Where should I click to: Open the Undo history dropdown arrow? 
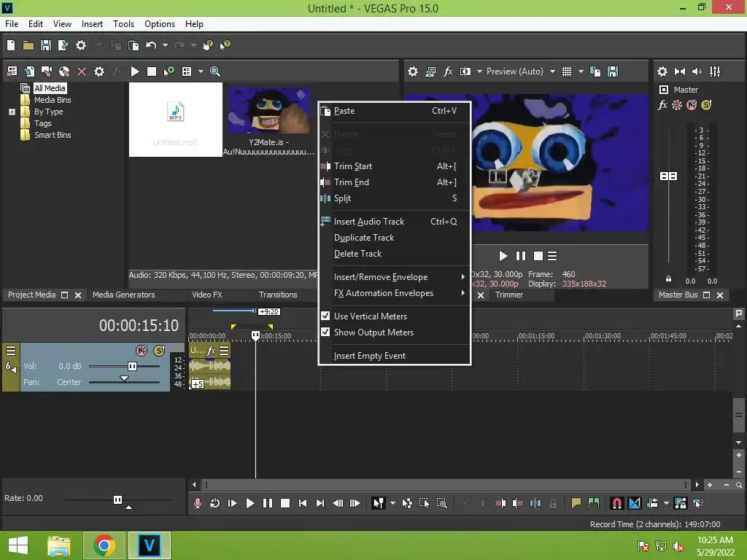(x=165, y=45)
